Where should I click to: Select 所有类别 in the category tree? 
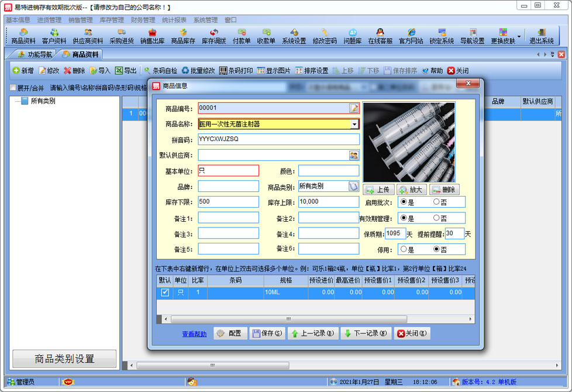(43, 101)
